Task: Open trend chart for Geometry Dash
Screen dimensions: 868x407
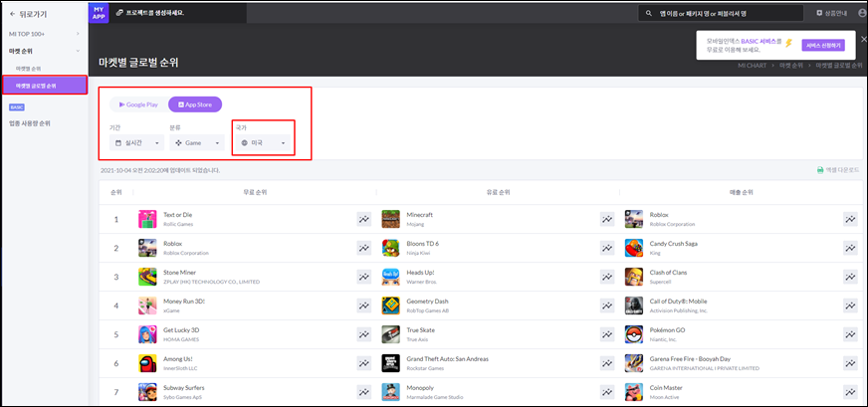Action: click(x=607, y=305)
